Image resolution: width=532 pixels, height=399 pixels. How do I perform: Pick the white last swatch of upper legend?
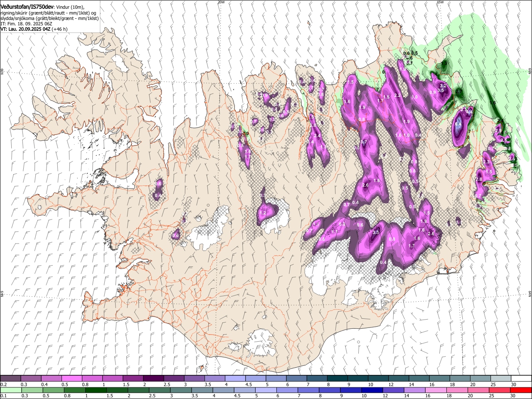pyautogui.click(x=520, y=378)
